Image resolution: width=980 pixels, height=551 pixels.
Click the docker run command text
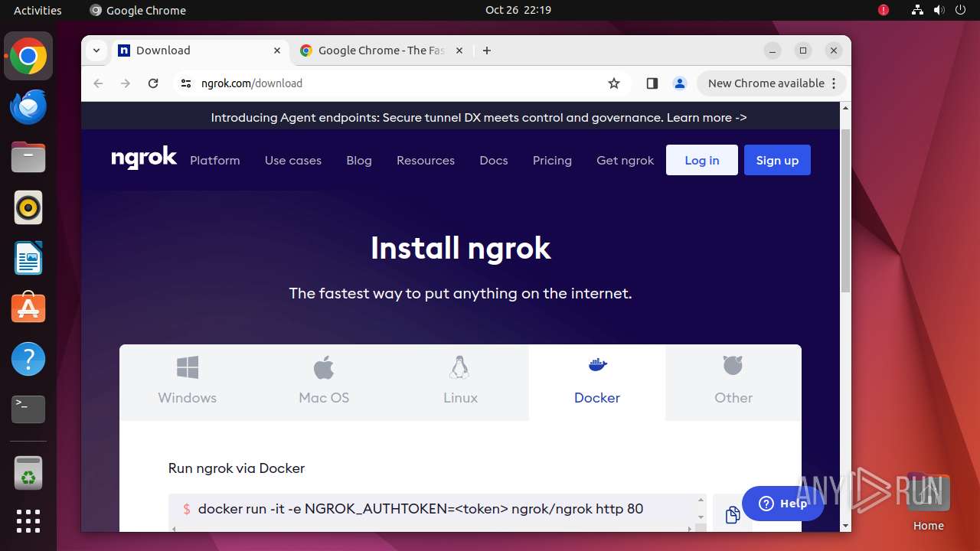[x=420, y=509]
